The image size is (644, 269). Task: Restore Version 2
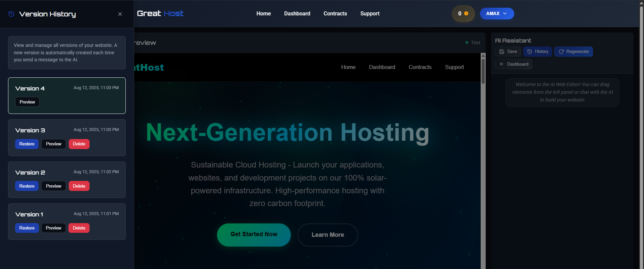pyautogui.click(x=27, y=186)
